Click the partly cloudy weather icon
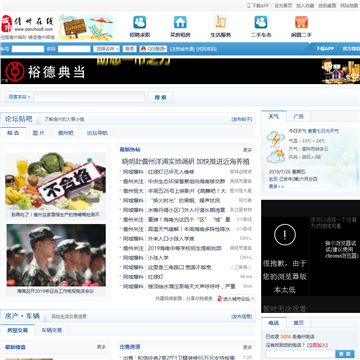This screenshot has width=360, height=360. pos(276,156)
